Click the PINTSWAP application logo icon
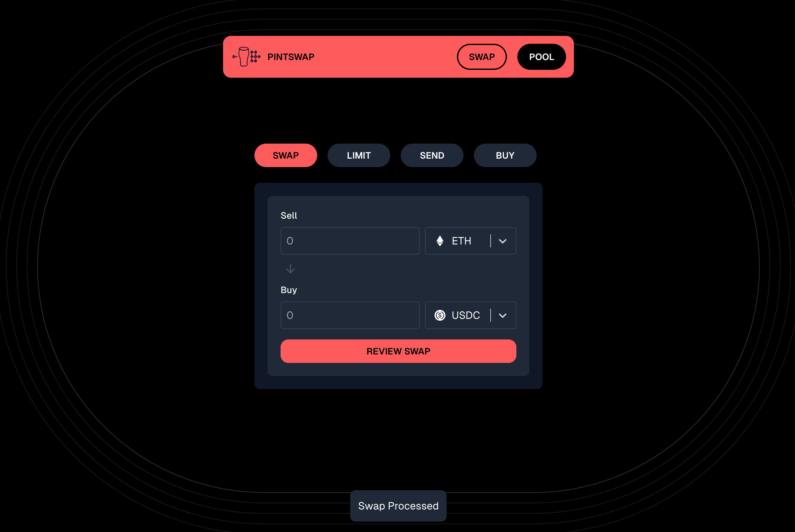Image resolution: width=795 pixels, height=532 pixels. click(246, 56)
